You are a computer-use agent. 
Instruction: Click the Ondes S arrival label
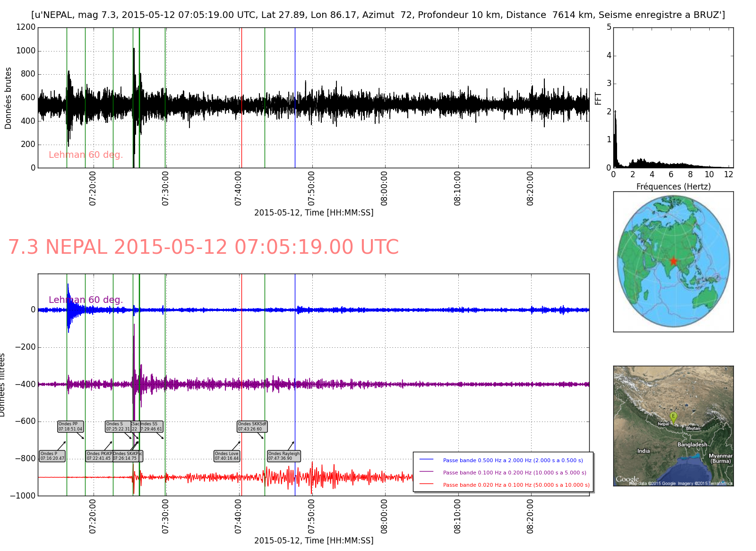pyautogui.click(x=117, y=427)
